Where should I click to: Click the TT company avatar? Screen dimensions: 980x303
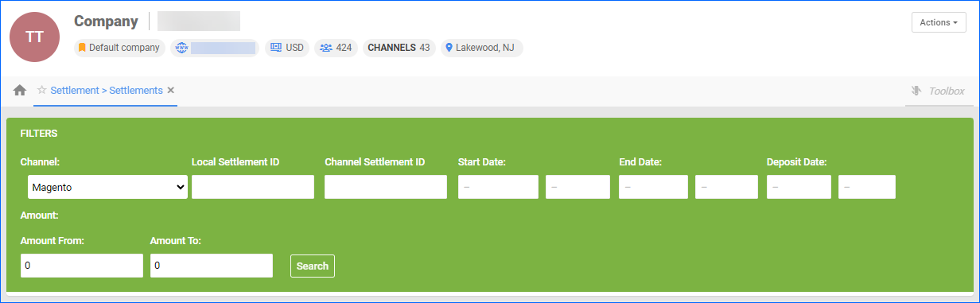tap(35, 37)
